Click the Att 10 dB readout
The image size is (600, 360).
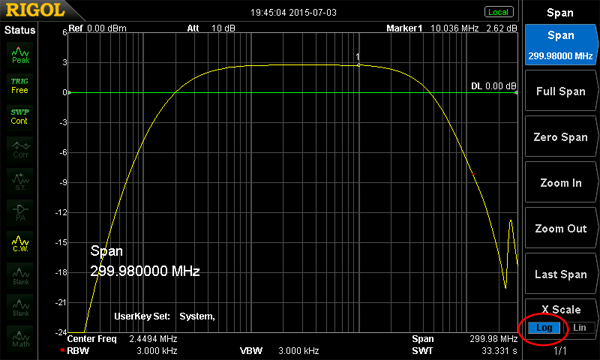211,28
